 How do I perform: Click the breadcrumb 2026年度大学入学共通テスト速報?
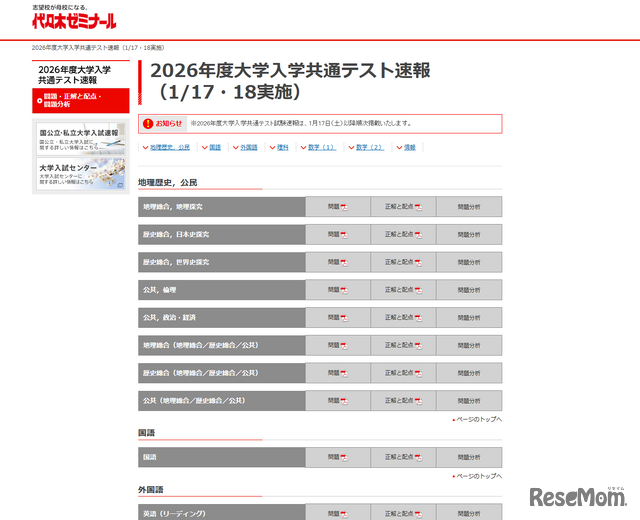point(98,48)
